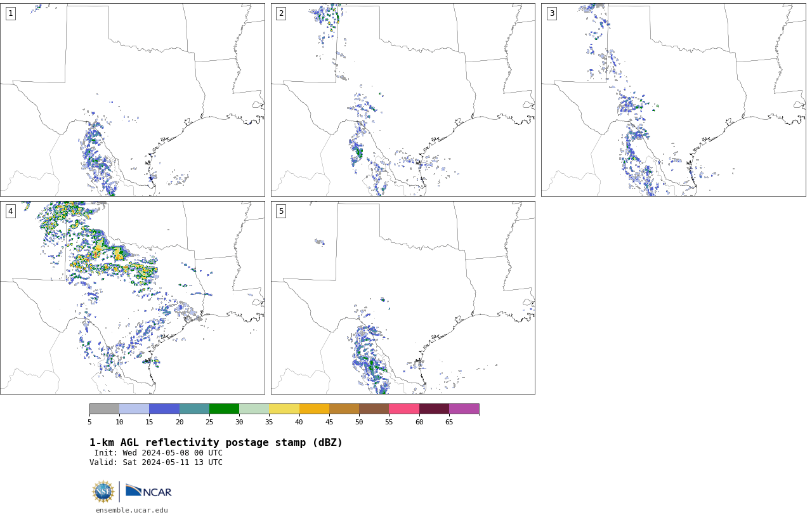Open ensemble member 2 reflectivity map
The width and height of the screenshot is (812, 517).
[x=403, y=100]
